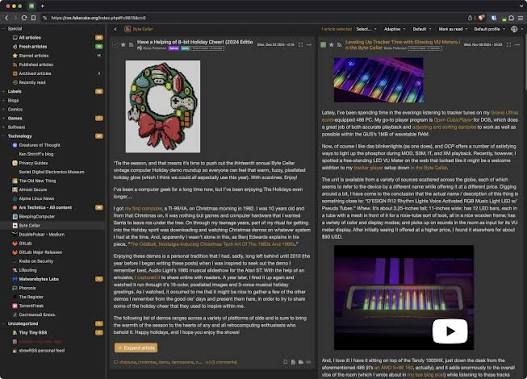Click the Recently read clock icon

point(15,82)
